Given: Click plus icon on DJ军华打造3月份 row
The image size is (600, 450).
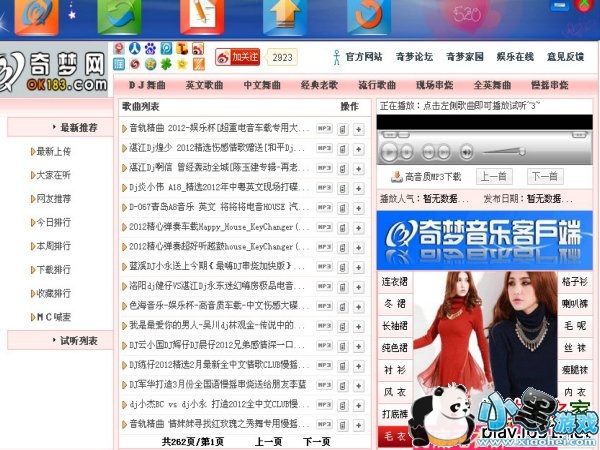Looking at the screenshot, I should coord(359,386).
